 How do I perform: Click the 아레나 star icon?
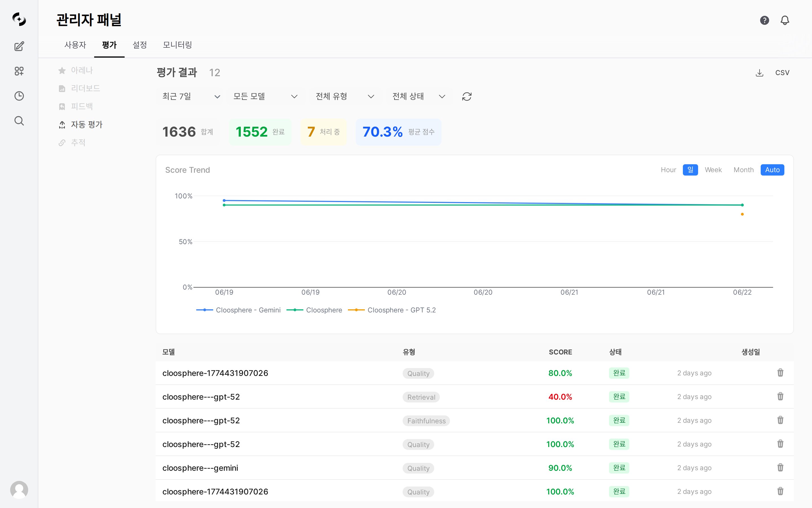tap(62, 71)
